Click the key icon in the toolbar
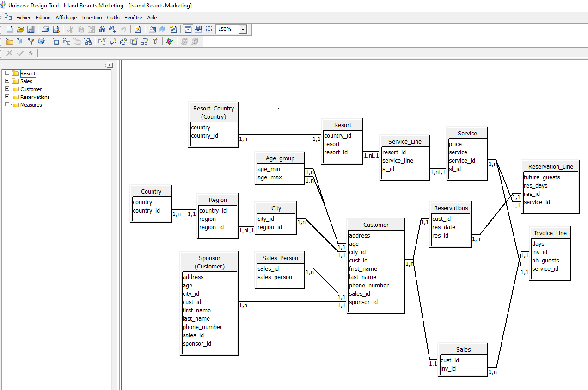 click(155, 42)
